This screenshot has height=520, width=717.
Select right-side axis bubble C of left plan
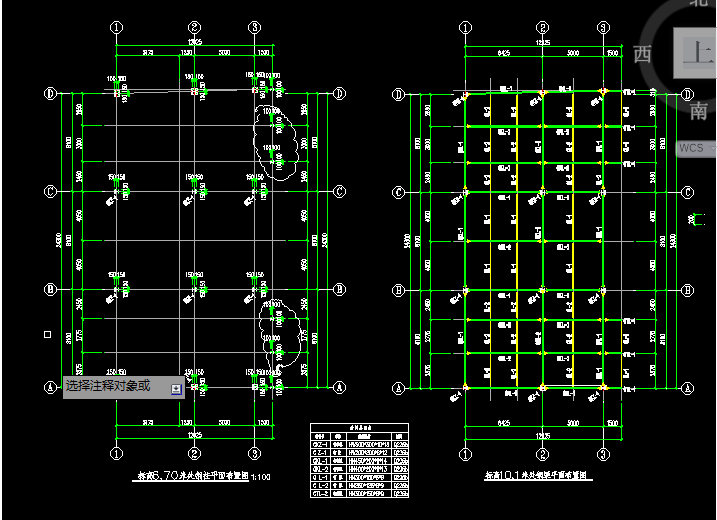pos(339,191)
